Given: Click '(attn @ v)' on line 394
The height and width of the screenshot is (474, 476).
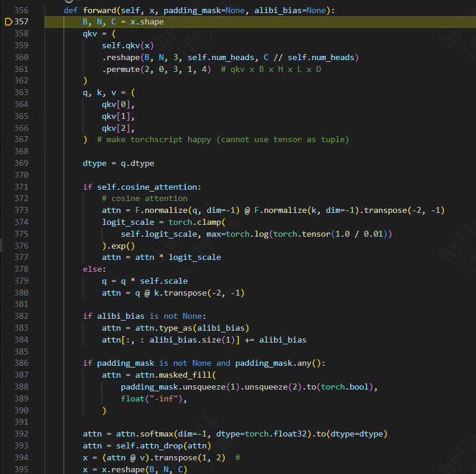Looking at the screenshot, I should 125,457.
